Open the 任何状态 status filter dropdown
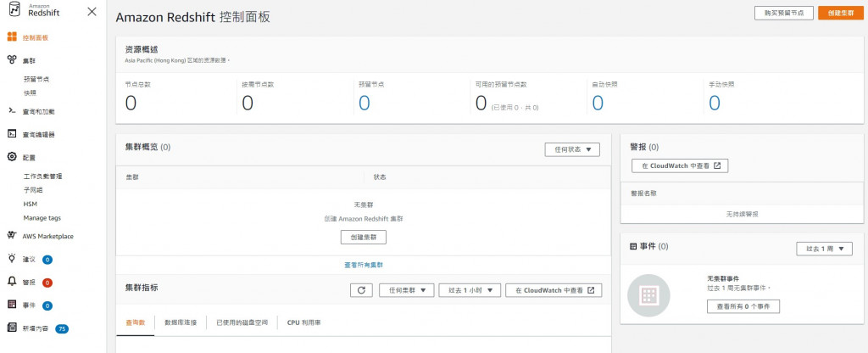Viewport: 868px width, 353px height. pos(572,149)
